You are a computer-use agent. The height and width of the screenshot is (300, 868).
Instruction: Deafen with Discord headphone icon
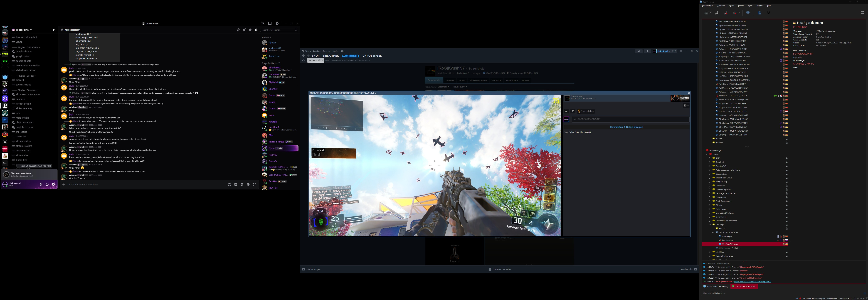(x=47, y=184)
